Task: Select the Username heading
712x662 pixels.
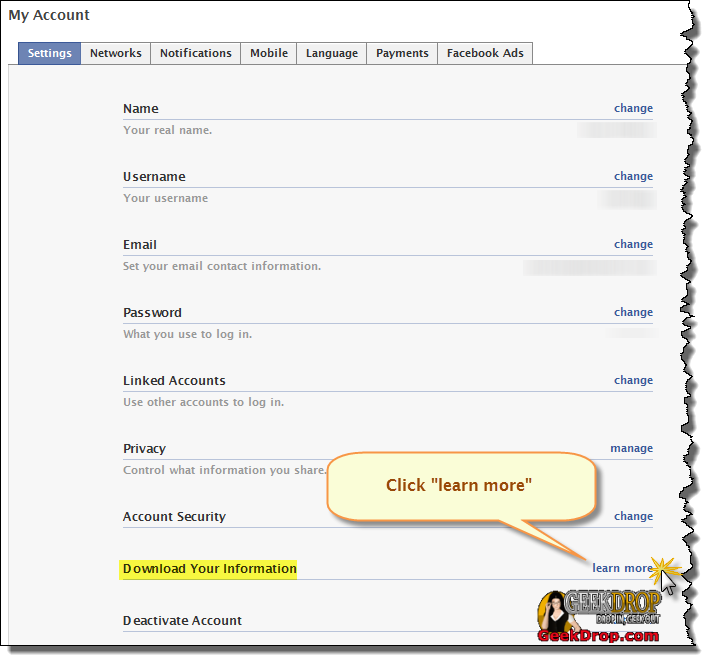Action: [154, 177]
